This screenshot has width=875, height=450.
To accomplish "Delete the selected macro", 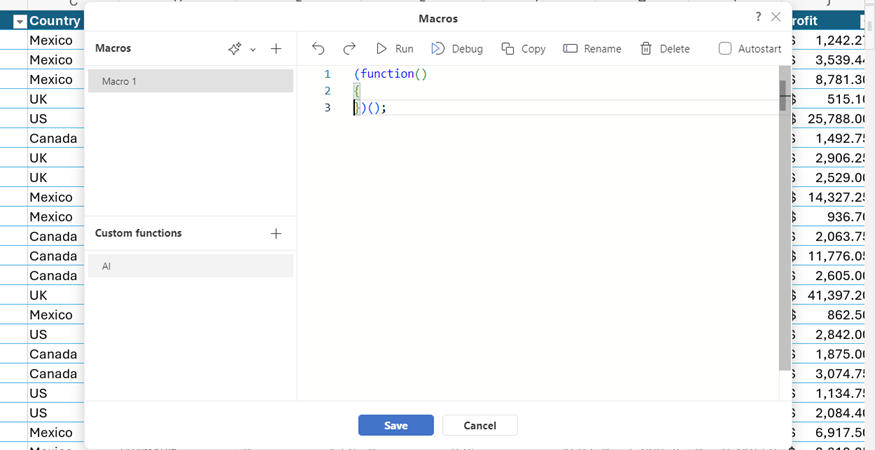I will click(x=665, y=49).
